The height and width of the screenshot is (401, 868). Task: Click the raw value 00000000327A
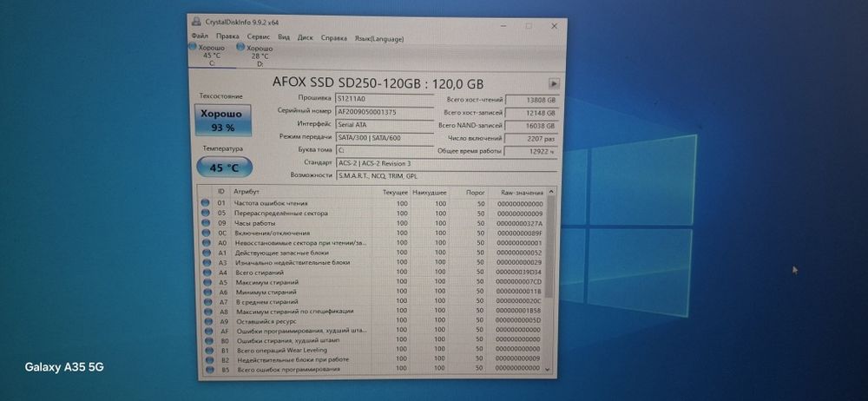(520, 223)
